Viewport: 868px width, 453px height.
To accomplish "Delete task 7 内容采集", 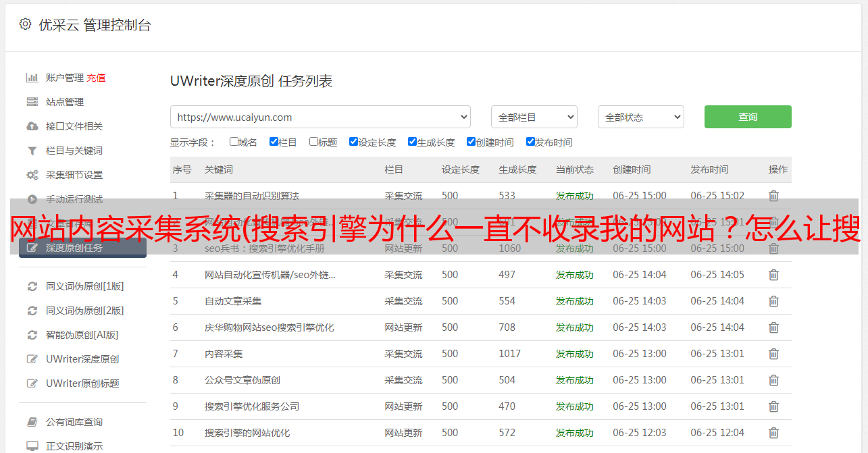I will point(774,354).
